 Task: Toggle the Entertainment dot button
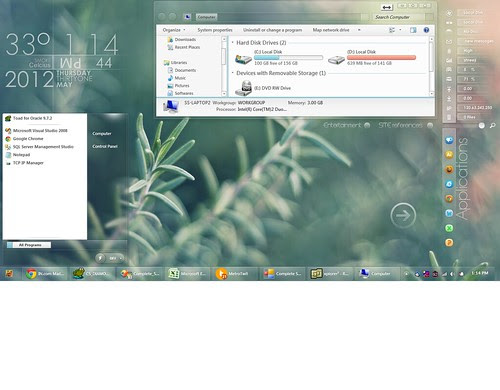pyautogui.click(x=367, y=125)
